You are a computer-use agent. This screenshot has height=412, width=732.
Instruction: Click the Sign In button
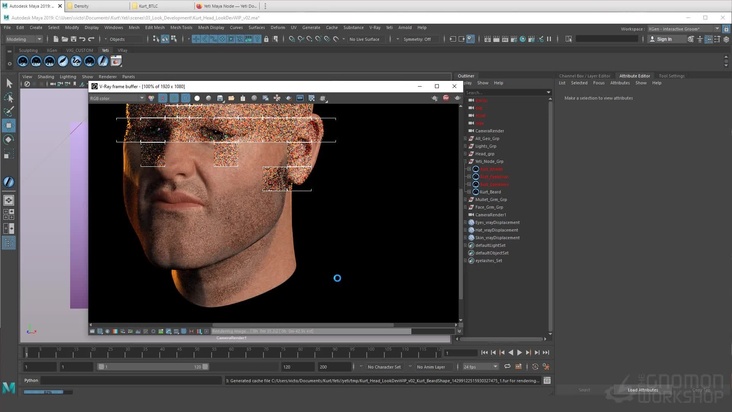pyautogui.click(x=662, y=39)
